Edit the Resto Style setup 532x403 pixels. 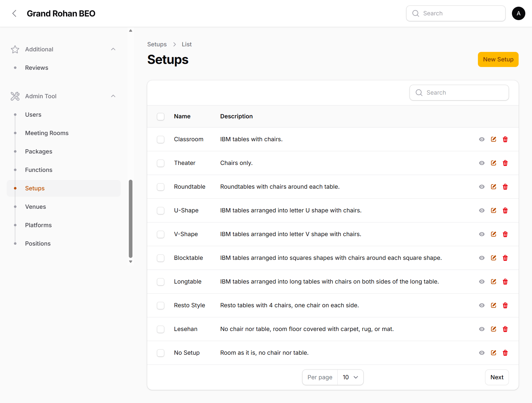pyautogui.click(x=494, y=305)
